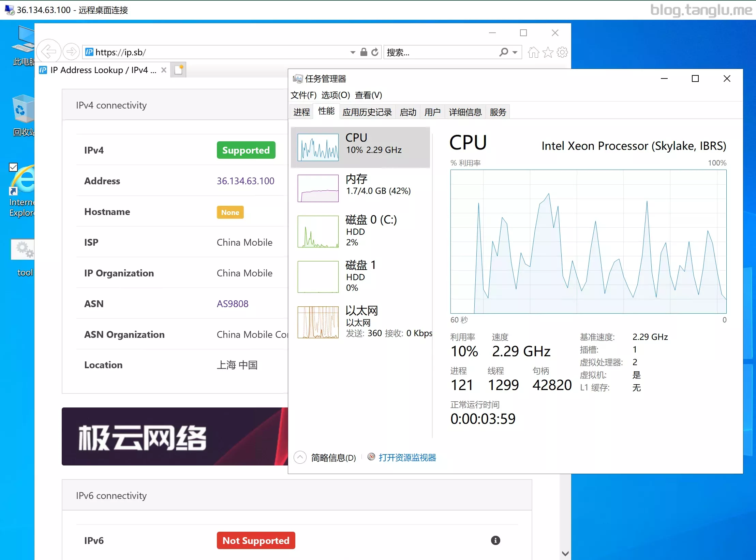
Task: Click the AS9808 ASN hyperlink
Action: tap(233, 303)
